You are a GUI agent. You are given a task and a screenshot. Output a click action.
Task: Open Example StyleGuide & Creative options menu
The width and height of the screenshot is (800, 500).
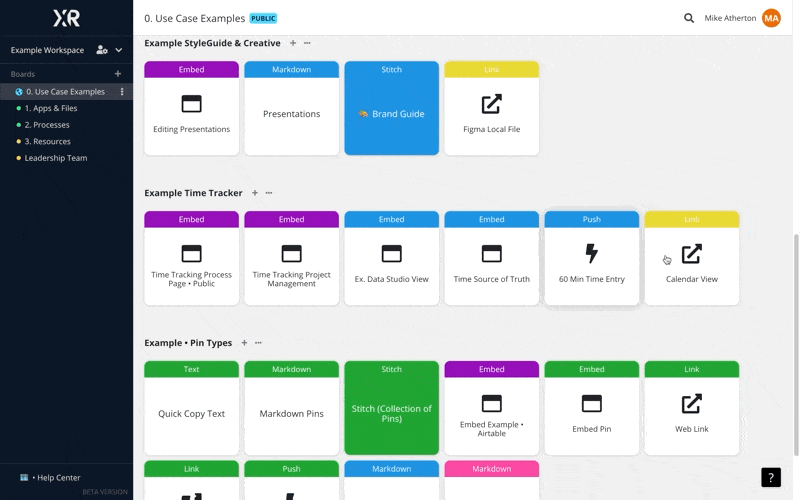tap(307, 43)
